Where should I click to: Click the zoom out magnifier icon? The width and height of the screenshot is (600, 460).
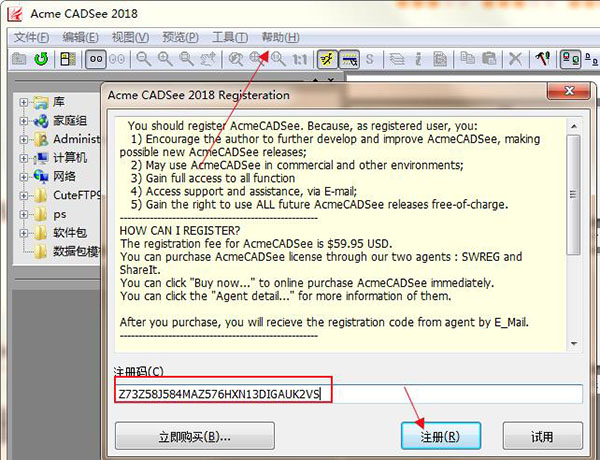tap(143, 59)
